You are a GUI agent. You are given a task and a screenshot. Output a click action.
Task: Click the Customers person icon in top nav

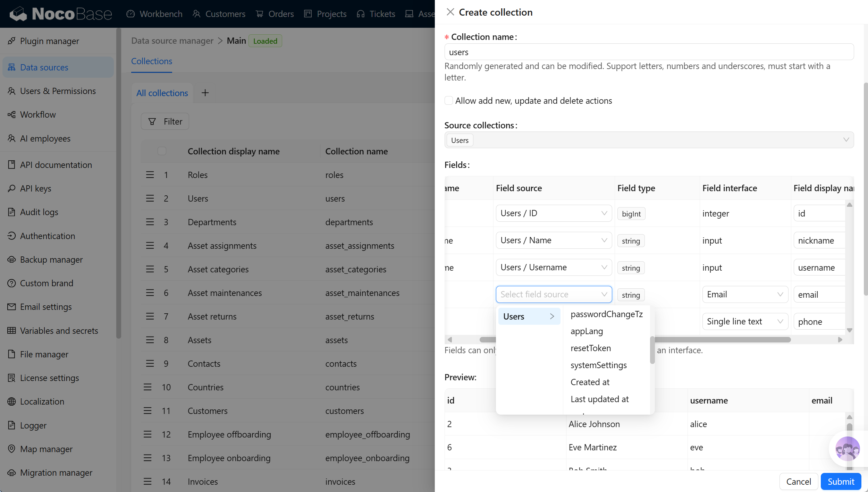(196, 14)
